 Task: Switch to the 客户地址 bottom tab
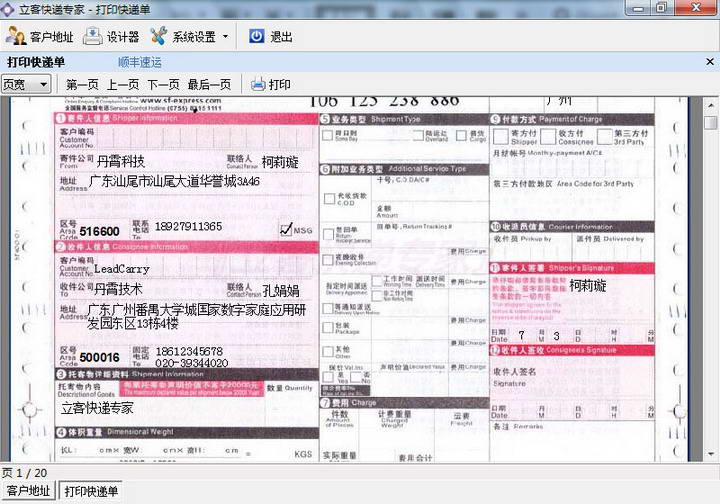[x=28, y=491]
